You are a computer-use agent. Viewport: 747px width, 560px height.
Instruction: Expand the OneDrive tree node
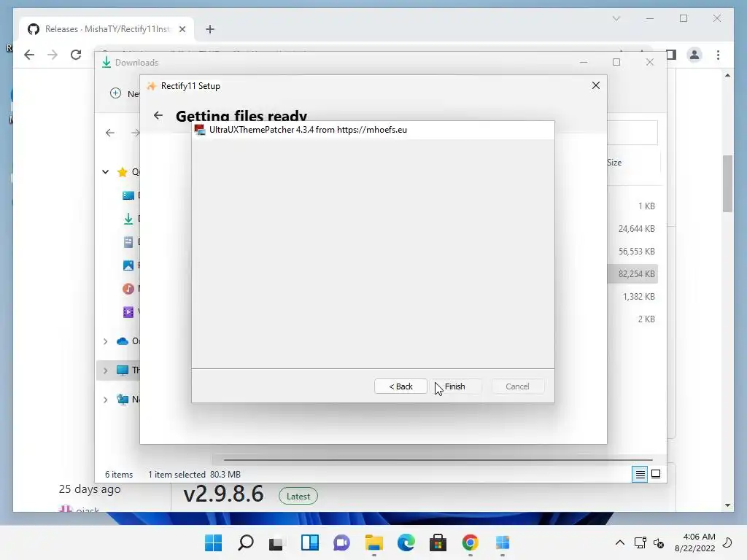tap(105, 341)
